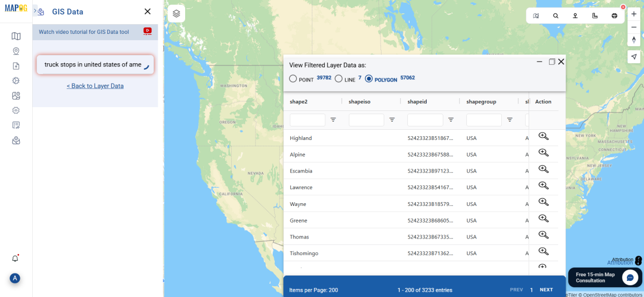
Task: Click the GIS data pin icon in sidebar
Action: [16, 140]
